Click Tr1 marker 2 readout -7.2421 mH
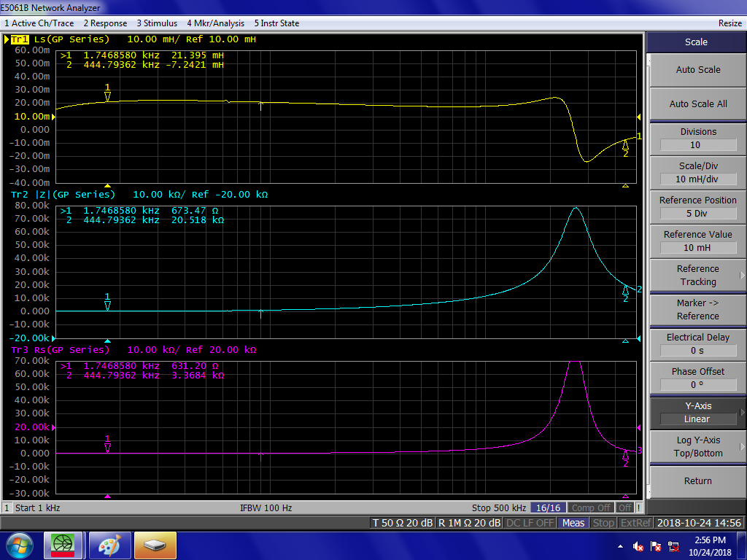 195,65
